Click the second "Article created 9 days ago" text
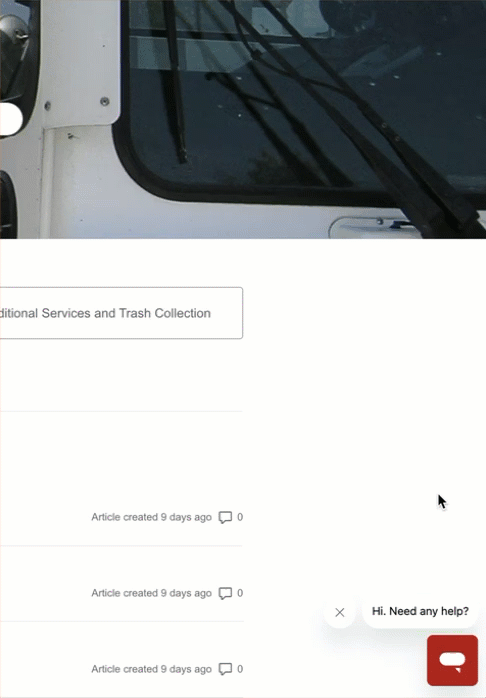The height and width of the screenshot is (698, 486). pos(151,593)
